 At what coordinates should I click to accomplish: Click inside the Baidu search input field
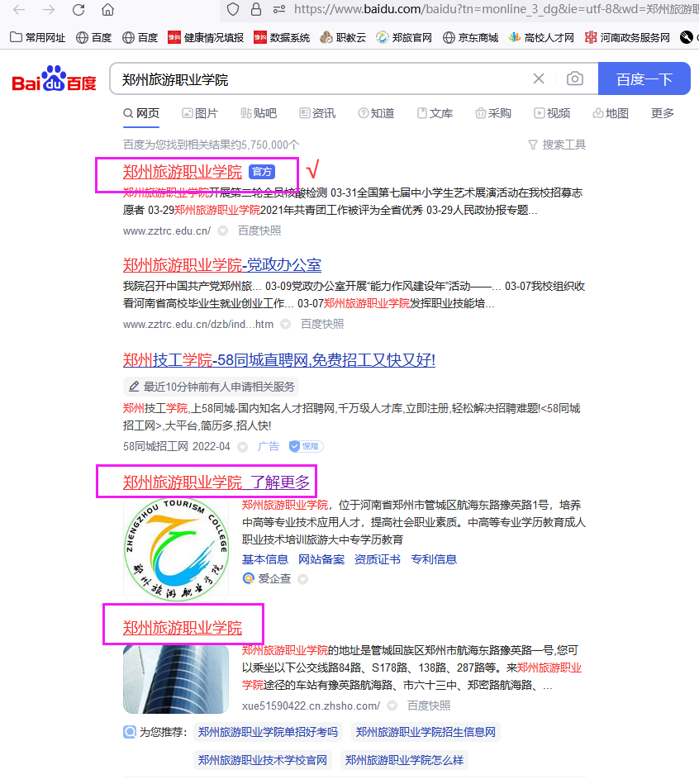tap(320, 79)
